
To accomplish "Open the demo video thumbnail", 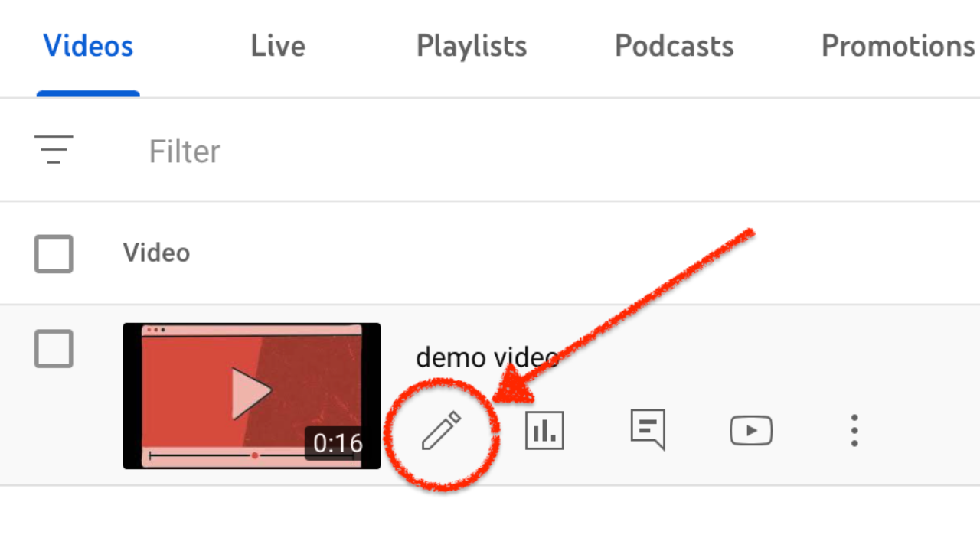I will (252, 396).
